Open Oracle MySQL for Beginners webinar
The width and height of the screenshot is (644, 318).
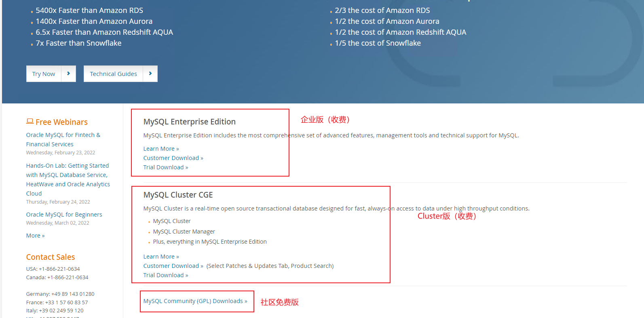point(64,215)
